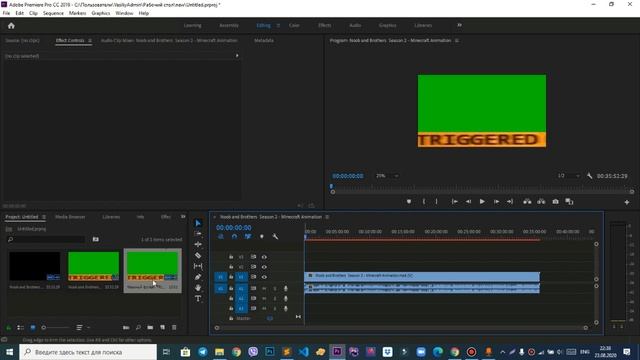Open the timeline sequence panel menu
This screenshot has height=360, width=640.
(327, 217)
